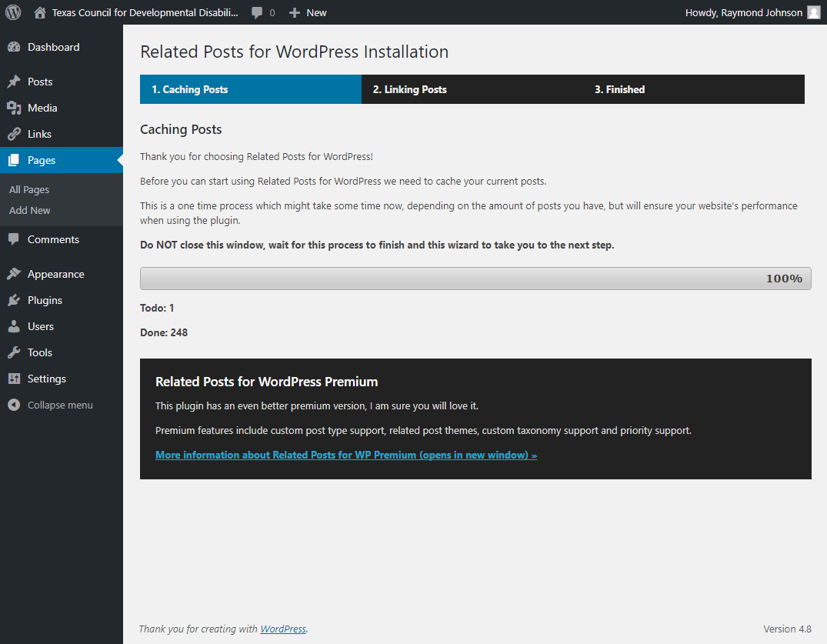Select Links in the admin menu
This screenshot has width=827, height=644.
(x=39, y=134)
